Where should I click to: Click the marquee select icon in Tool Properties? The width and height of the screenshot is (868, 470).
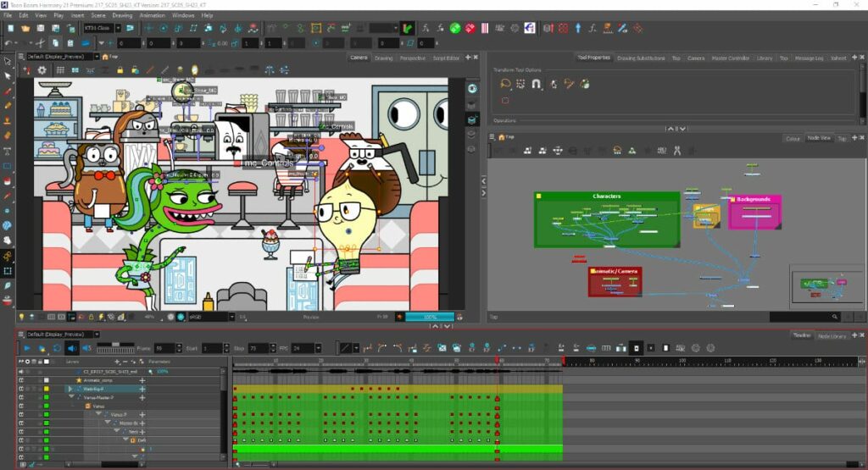click(x=520, y=84)
